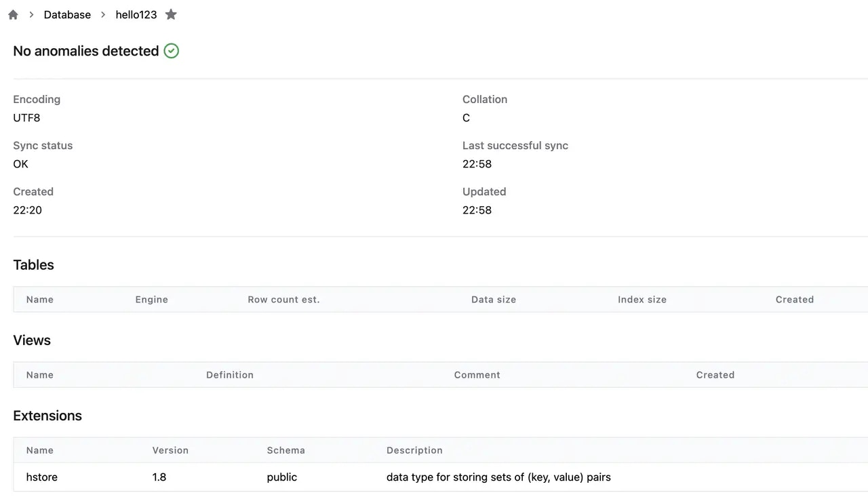
Task: Click the Last successful sync label
Action: (515, 146)
